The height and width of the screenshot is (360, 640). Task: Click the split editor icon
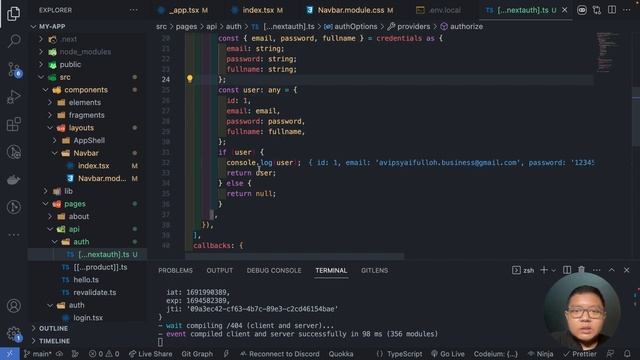pyautogui.click(x=611, y=10)
